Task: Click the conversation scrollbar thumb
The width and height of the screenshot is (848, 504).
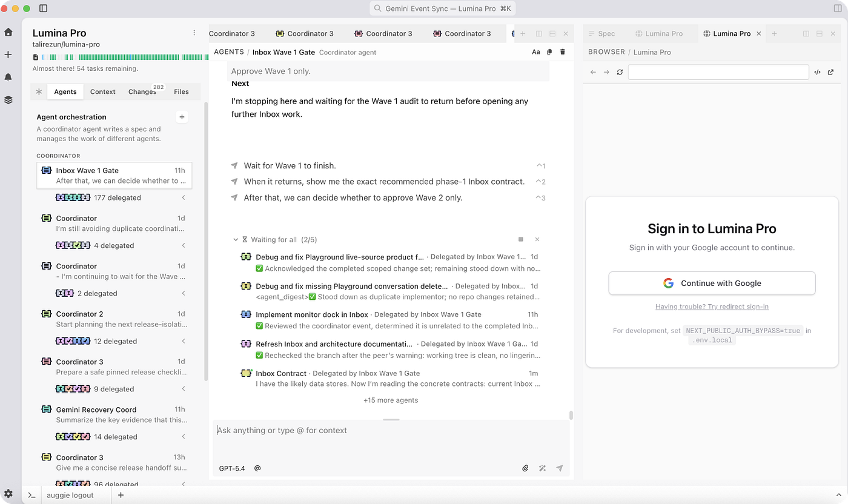Action: click(571, 416)
